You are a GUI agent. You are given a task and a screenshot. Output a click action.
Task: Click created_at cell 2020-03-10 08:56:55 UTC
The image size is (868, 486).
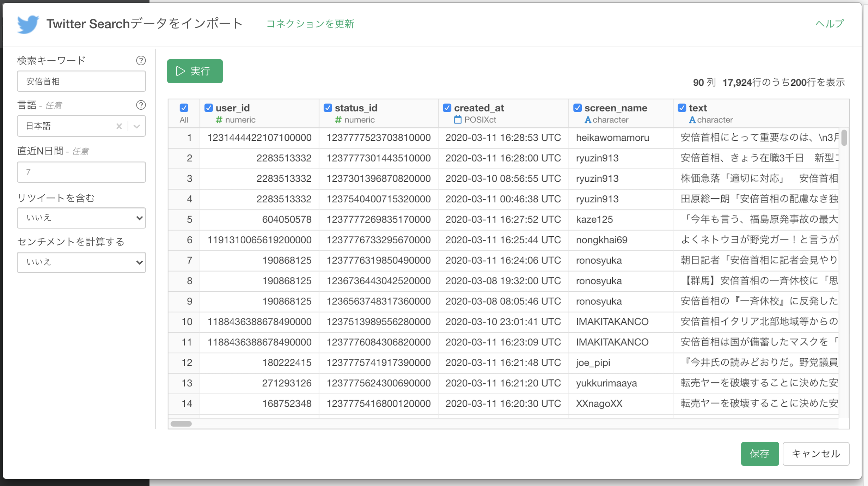coord(503,179)
